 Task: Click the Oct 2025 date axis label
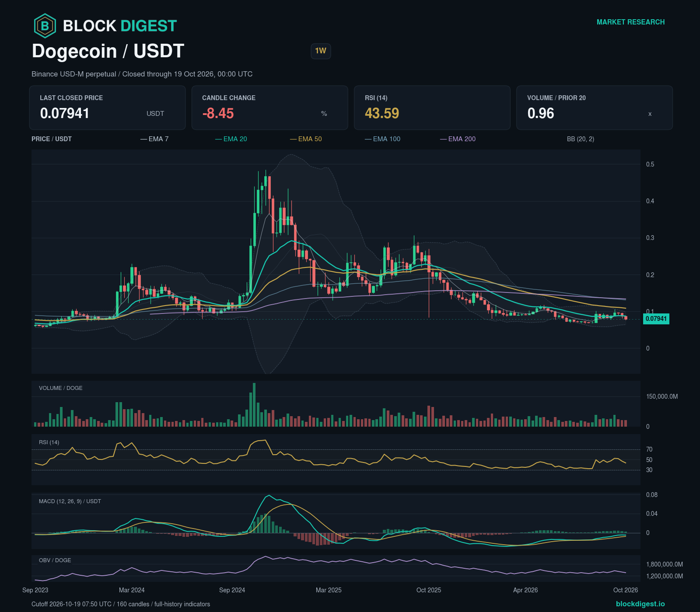(429, 590)
